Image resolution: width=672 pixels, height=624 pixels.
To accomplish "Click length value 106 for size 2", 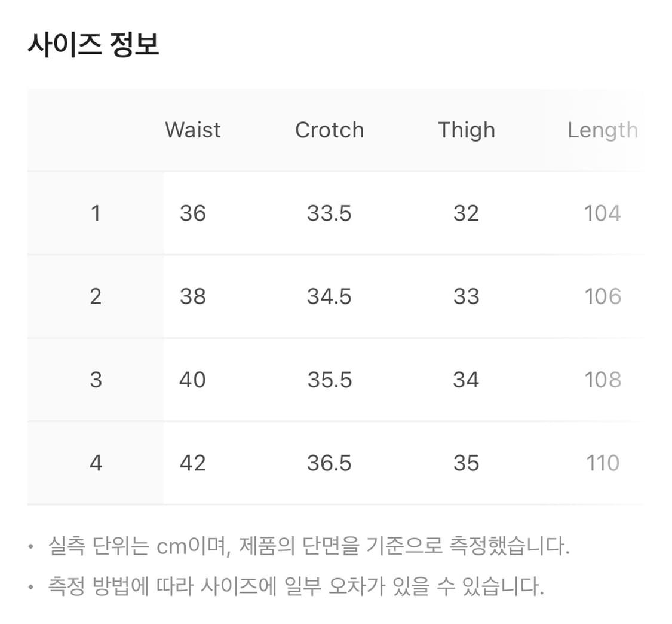I will click(x=602, y=296).
